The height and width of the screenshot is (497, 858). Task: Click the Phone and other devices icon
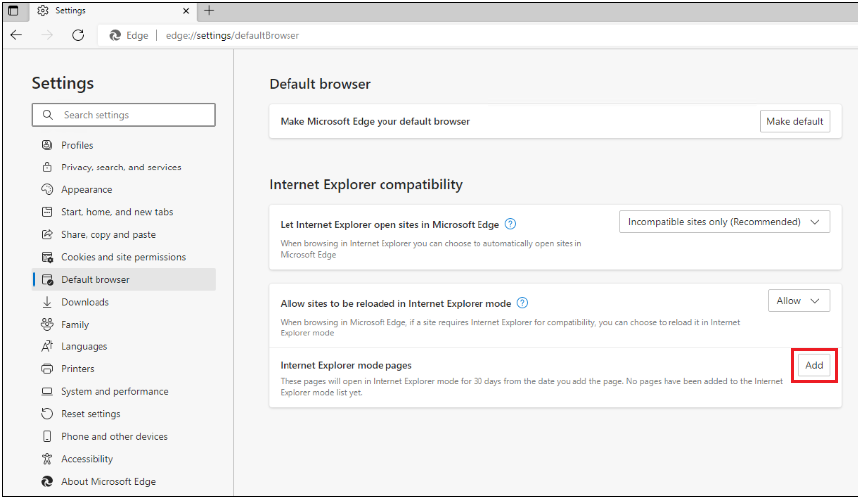(x=47, y=436)
